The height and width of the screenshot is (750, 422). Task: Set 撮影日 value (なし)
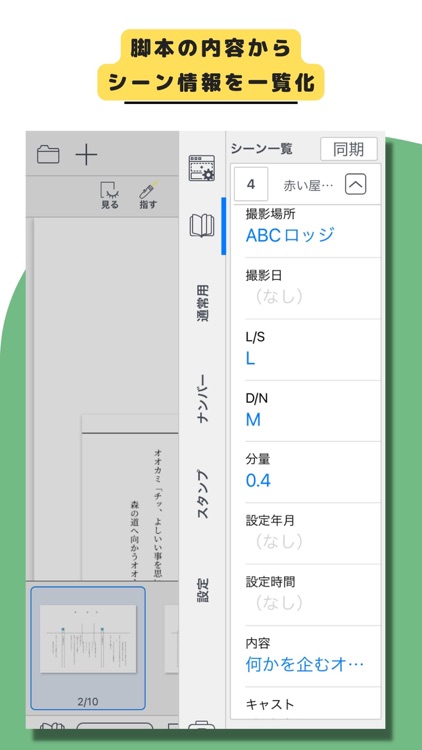[279, 297]
